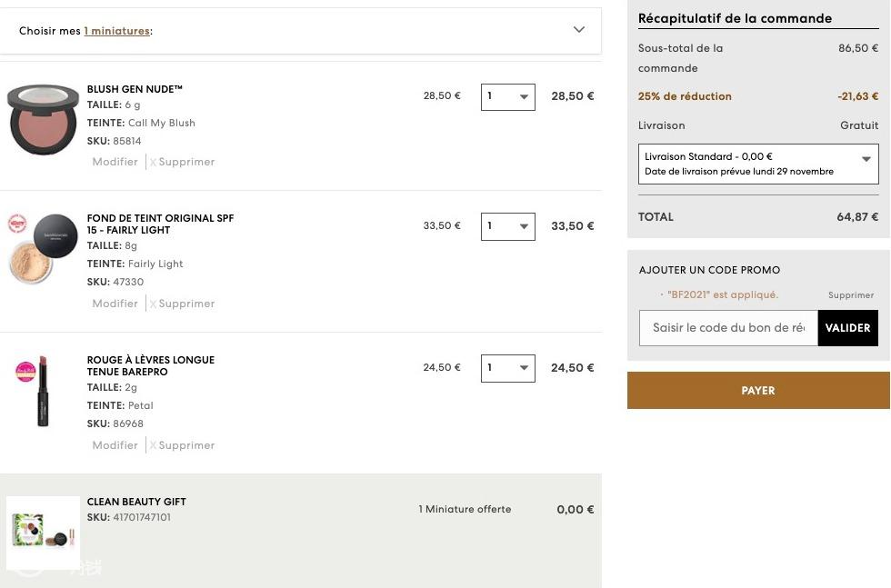Click the Fairly Light TEINTE value
891x588 pixels.
[x=155, y=264]
